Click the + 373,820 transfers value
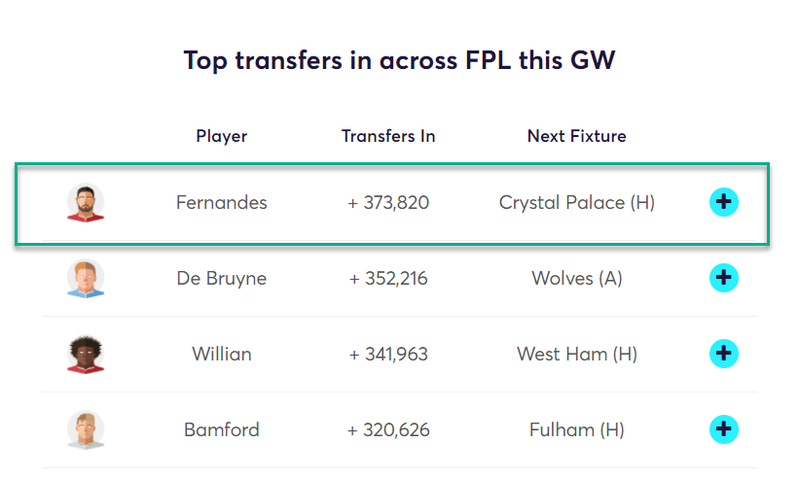The image size is (800, 478). click(388, 203)
